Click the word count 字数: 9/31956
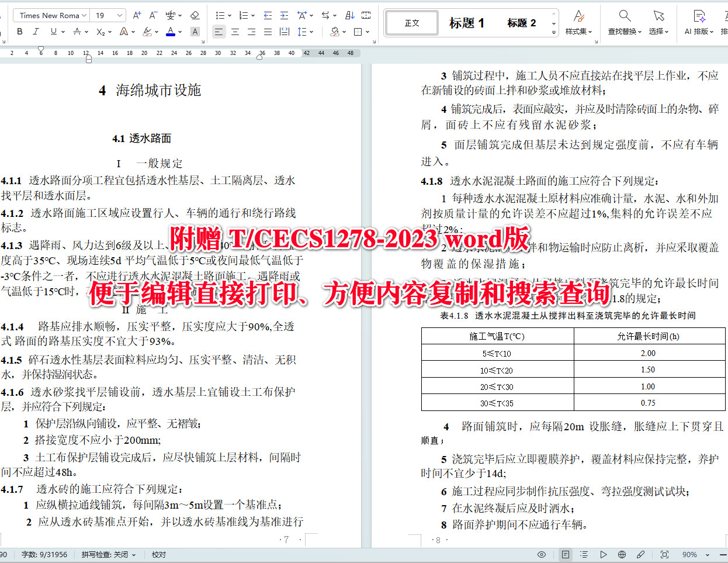 pos(44,554)
